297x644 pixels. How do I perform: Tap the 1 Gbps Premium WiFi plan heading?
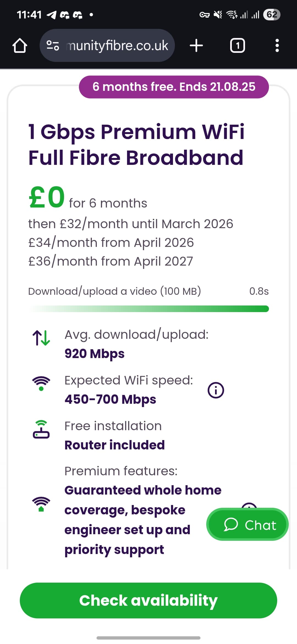pos(136,144)
